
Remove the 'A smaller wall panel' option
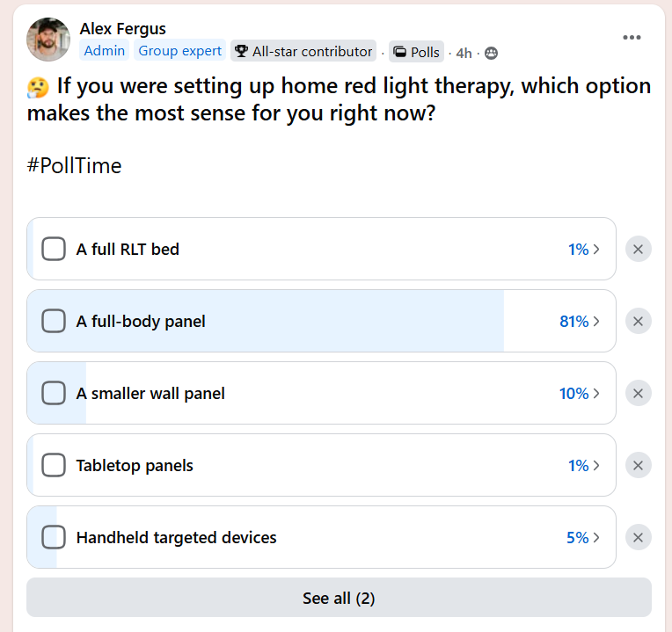point(638,394)
